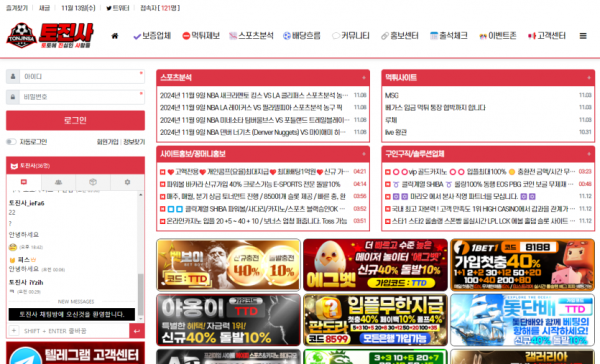Open the 1BET1 8188 code banner
This screenshot has height=364, width=600.
coord(522,265)
